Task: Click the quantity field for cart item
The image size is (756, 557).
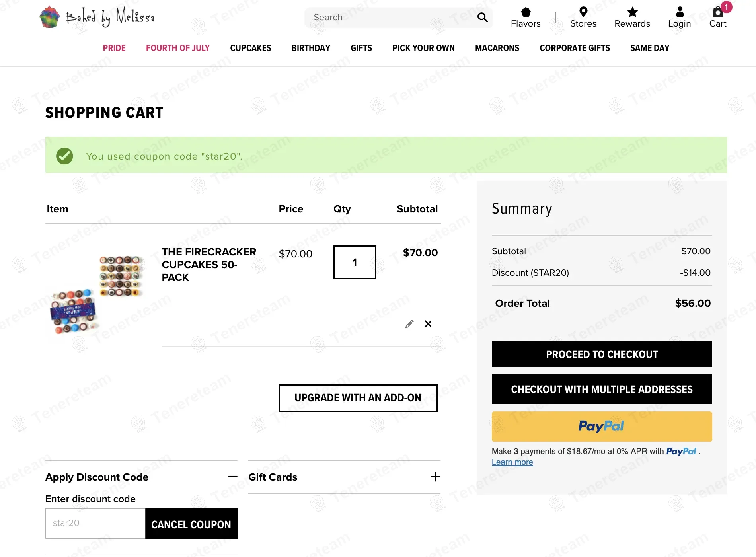Action: (x=355, y=263)
